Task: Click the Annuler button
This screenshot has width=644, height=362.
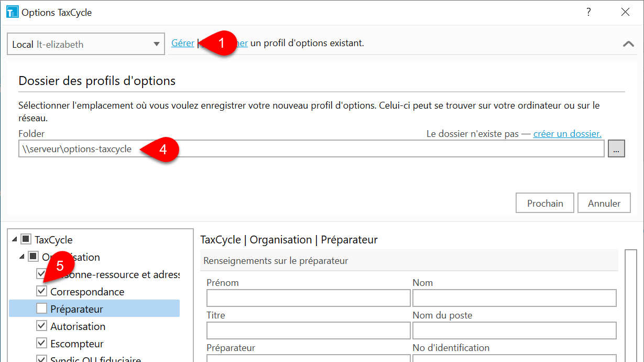Action: click(x=604, y=203)
